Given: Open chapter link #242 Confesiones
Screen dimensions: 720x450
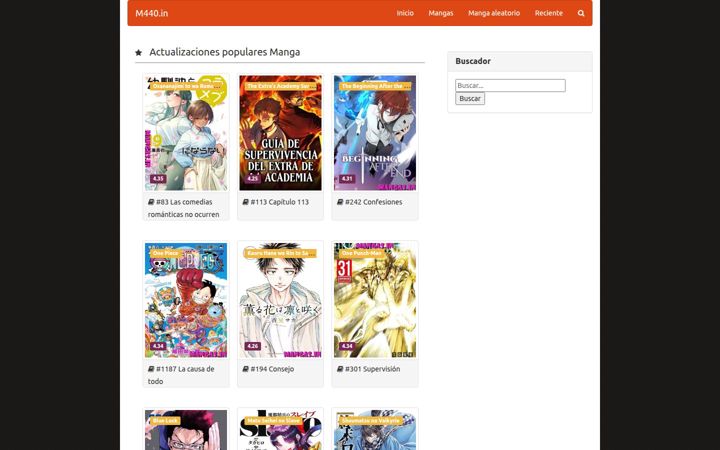Looking at the screenshot, I should pyautogui.click(x=373, y=202).
